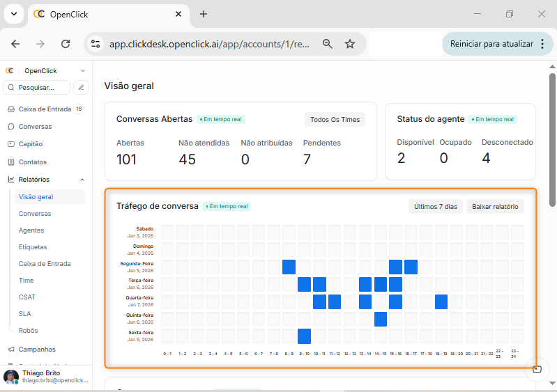Click the Baixar relatório button
Image resolution: width=557 pixels, height=392 pixels.
[495, 206]
